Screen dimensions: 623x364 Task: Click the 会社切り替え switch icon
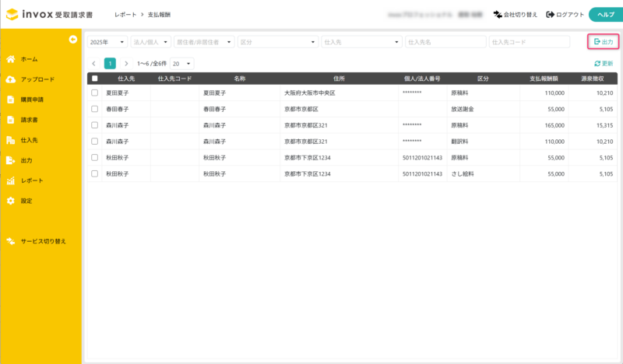point(498,15)
